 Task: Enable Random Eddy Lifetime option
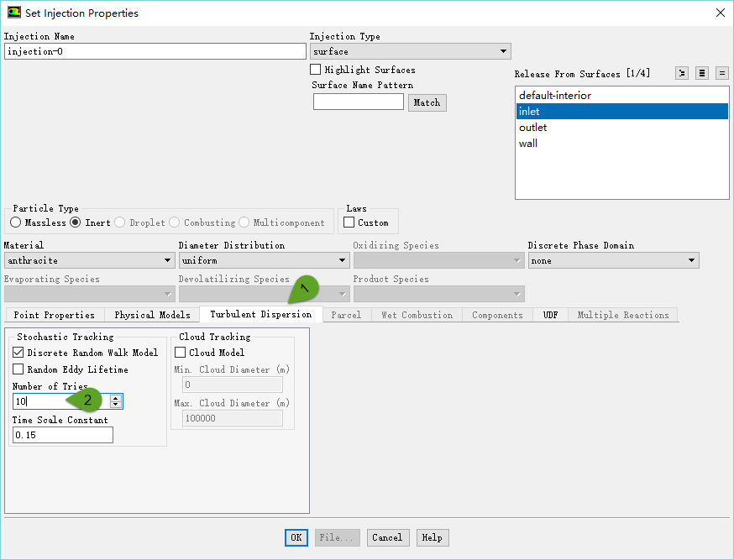pyautogui.click(x=18, y=369)
